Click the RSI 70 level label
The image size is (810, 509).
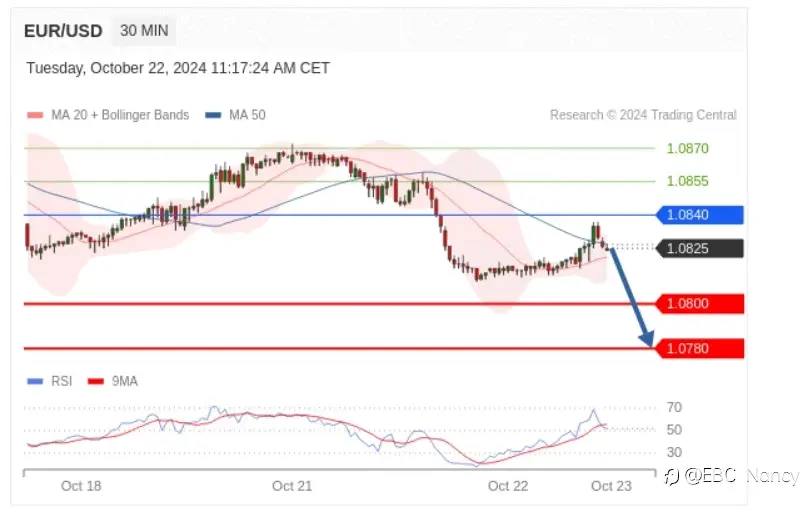click(674, 408)
